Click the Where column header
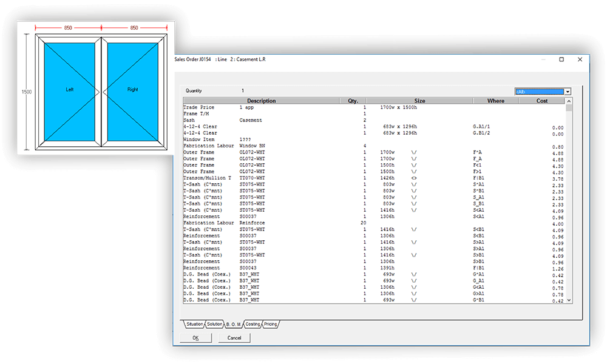 point(496,101)
